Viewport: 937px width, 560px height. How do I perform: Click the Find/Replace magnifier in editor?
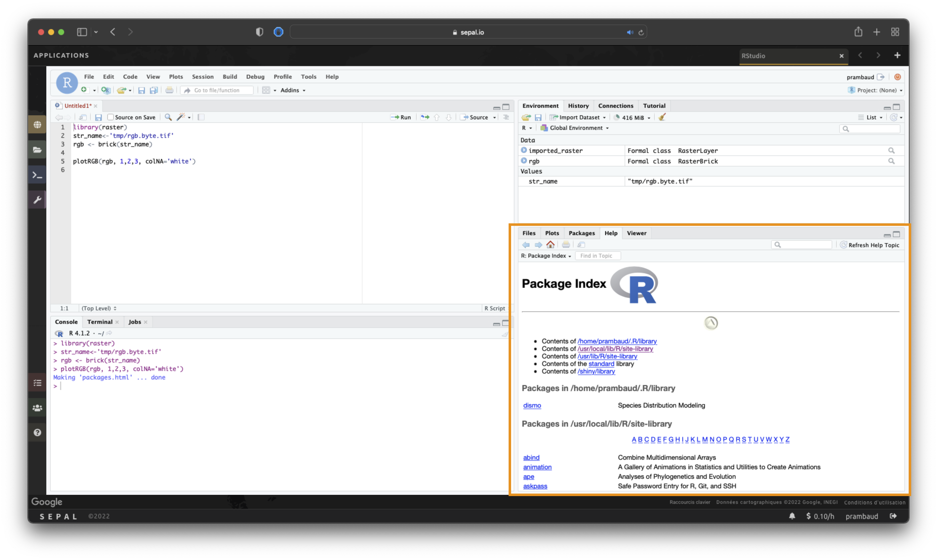[x=168, y=117]
